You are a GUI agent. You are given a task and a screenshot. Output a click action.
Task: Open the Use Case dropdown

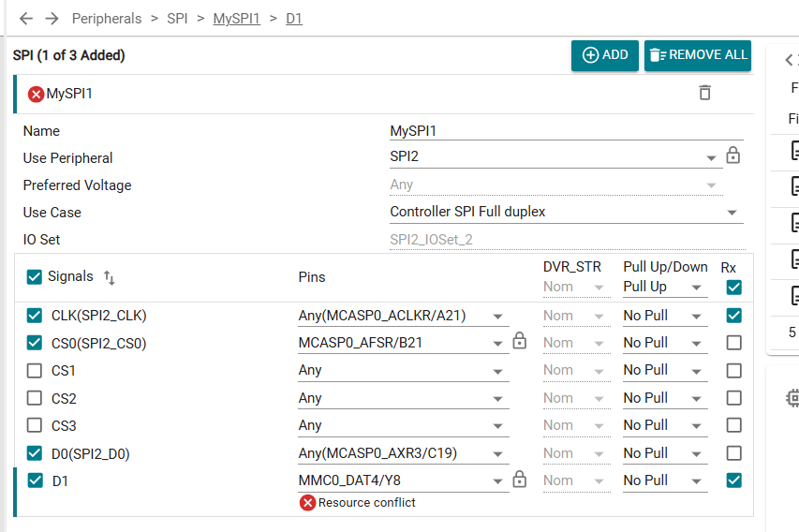point(567,212)
